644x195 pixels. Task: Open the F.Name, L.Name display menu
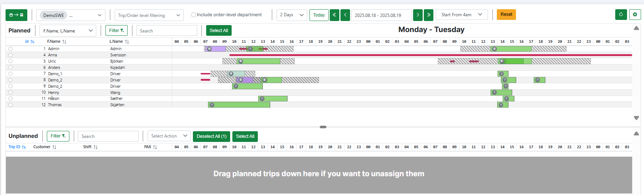67,31
